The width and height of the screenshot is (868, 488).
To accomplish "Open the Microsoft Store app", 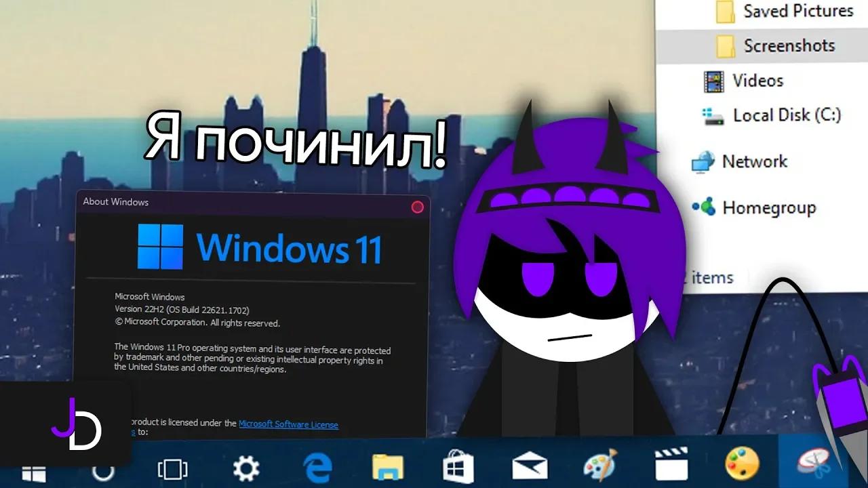I will [458, 466].
